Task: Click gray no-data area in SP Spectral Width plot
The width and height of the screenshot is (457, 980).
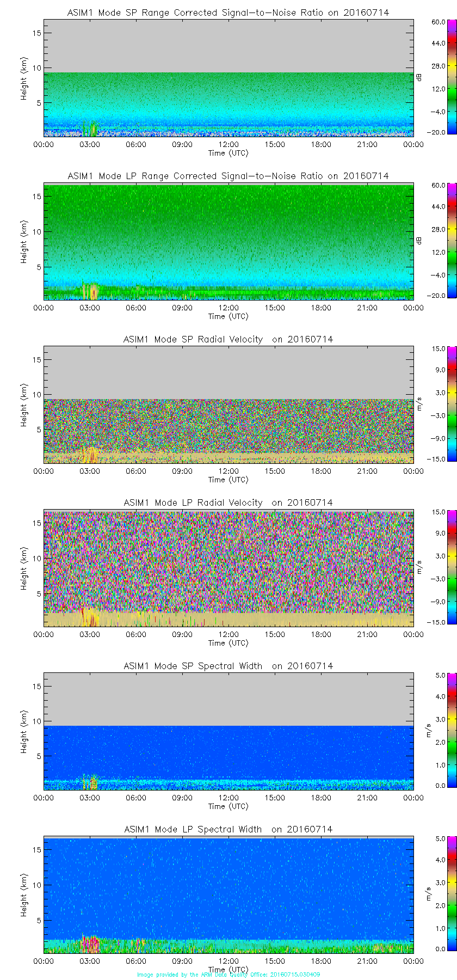Action: pos(228,700)
